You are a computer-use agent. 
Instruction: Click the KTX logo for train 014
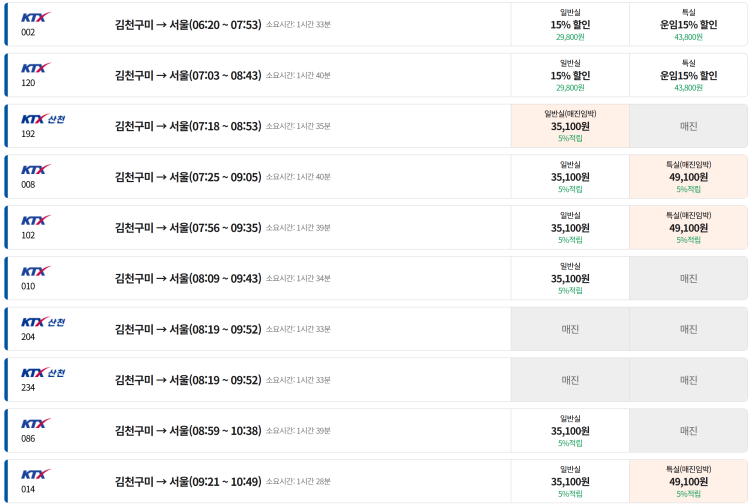(x=35, y=474)
